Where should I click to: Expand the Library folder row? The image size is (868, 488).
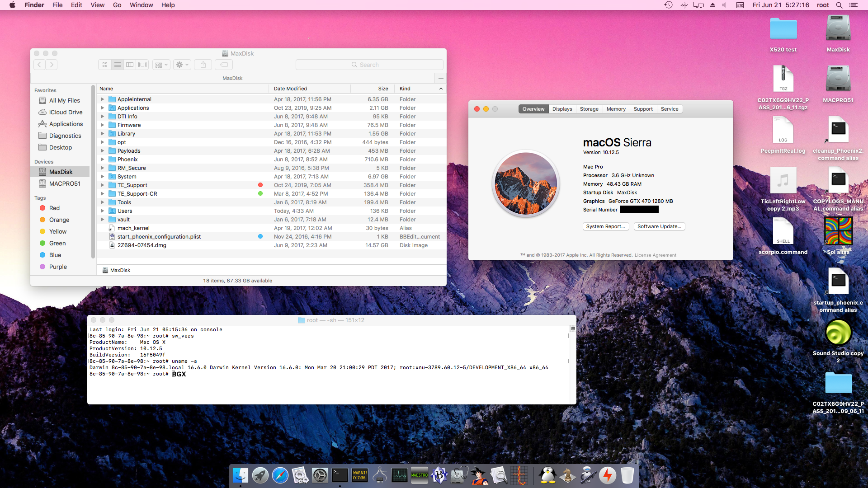click(102, 134)
